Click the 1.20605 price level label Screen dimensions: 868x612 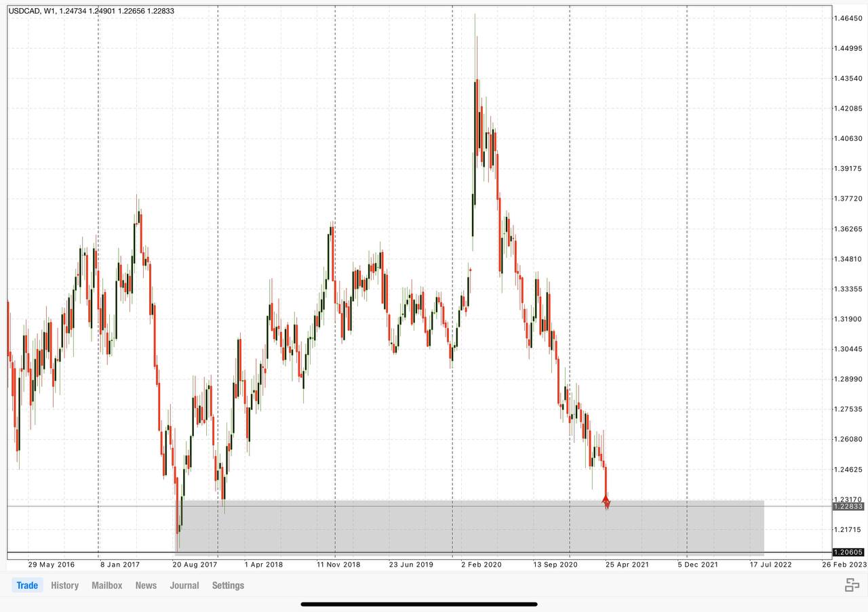[x=848, y=552]
